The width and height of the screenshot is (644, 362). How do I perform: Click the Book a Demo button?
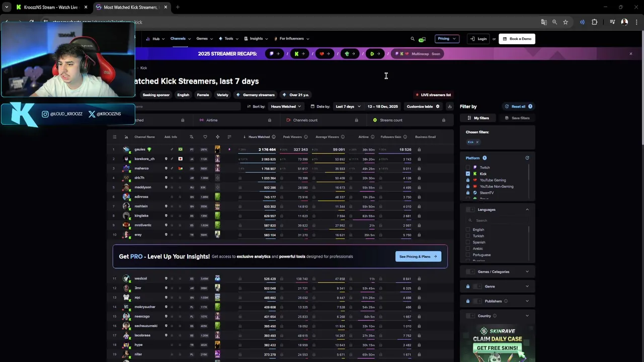click(517, 39)
